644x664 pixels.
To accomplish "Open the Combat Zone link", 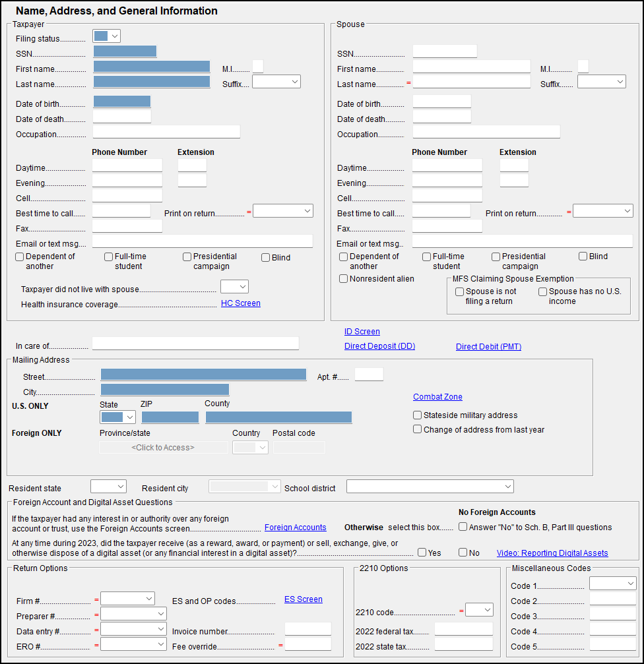I will (x=437, y=397).
